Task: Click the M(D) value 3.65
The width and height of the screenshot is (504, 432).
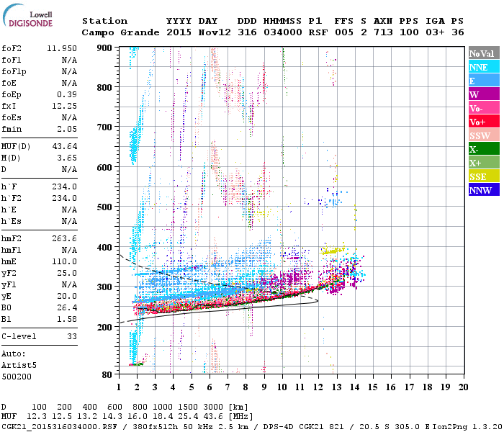Action: point(67,158)
